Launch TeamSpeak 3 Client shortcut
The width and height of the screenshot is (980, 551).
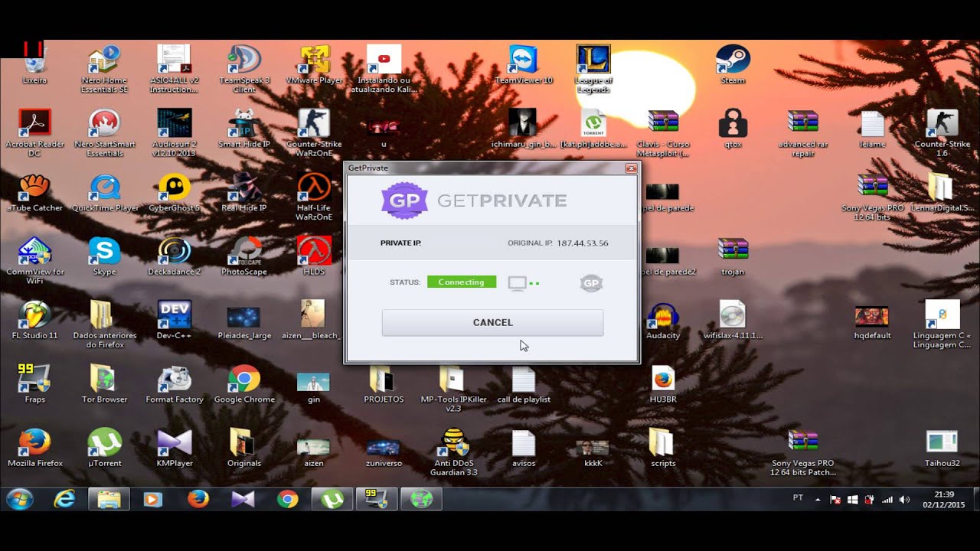pyautogui.click(x=244, y=69)
